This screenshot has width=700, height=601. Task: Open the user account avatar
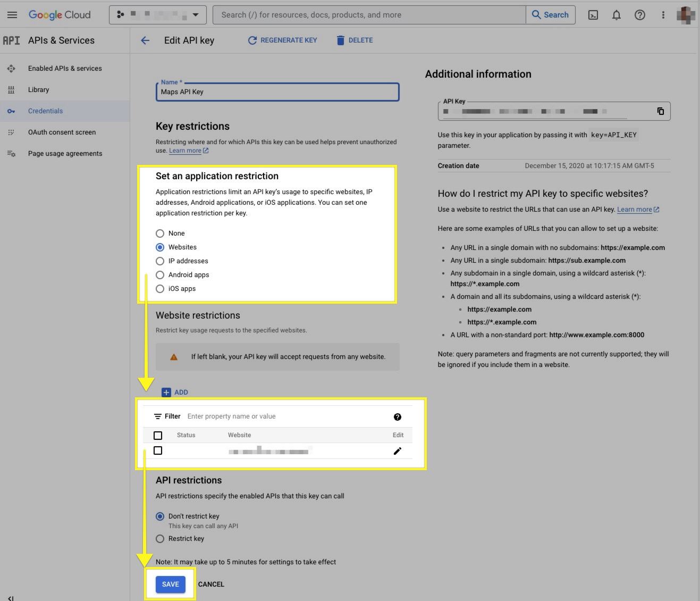(x=686, y=15)
